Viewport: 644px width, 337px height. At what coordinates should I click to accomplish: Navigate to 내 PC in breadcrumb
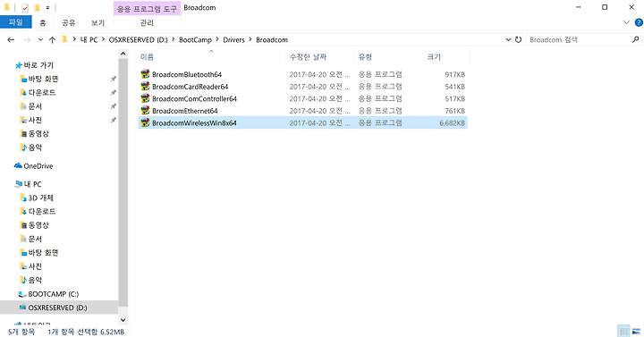(89, 40)
